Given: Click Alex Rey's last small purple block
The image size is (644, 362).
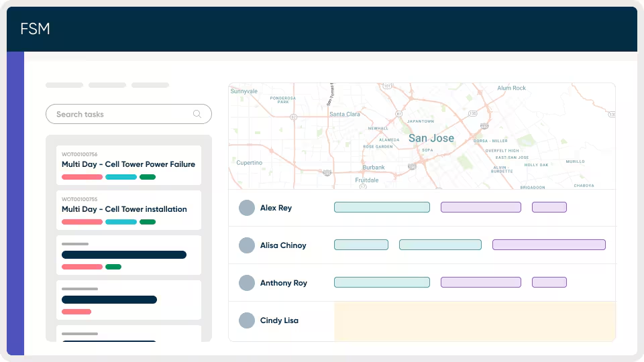Looking at the screenshot, I should [549, 207].
